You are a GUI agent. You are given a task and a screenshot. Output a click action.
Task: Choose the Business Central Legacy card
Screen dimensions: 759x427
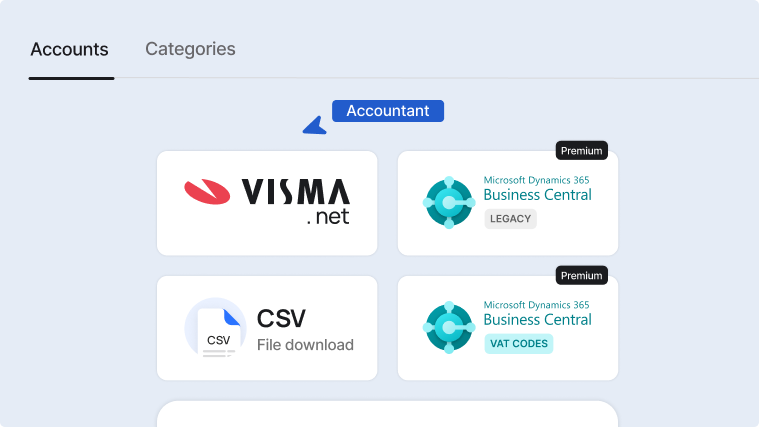[508, 203]
